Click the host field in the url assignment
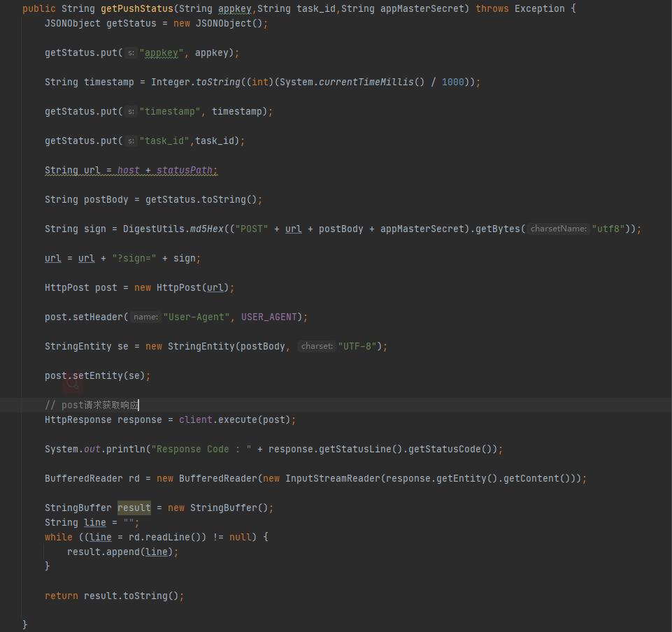672x632 pixels. pos(129,170)
